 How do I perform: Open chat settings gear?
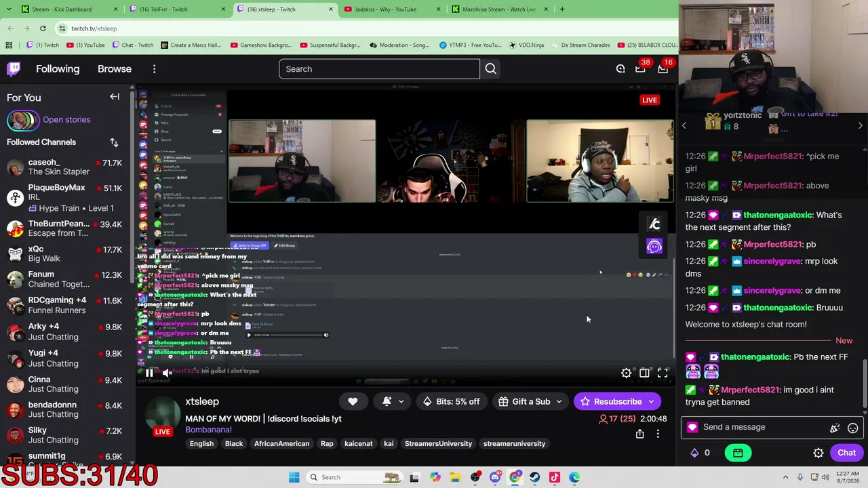818,453
